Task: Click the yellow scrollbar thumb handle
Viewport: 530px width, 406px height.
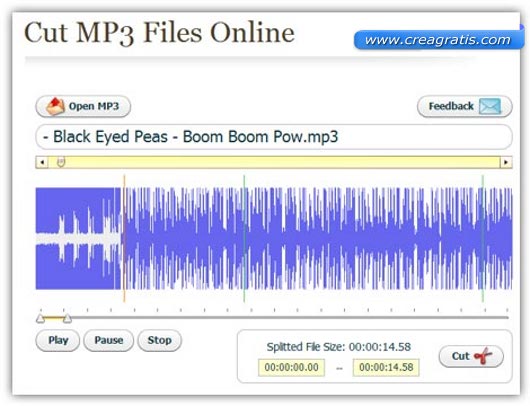Action: 61,162
